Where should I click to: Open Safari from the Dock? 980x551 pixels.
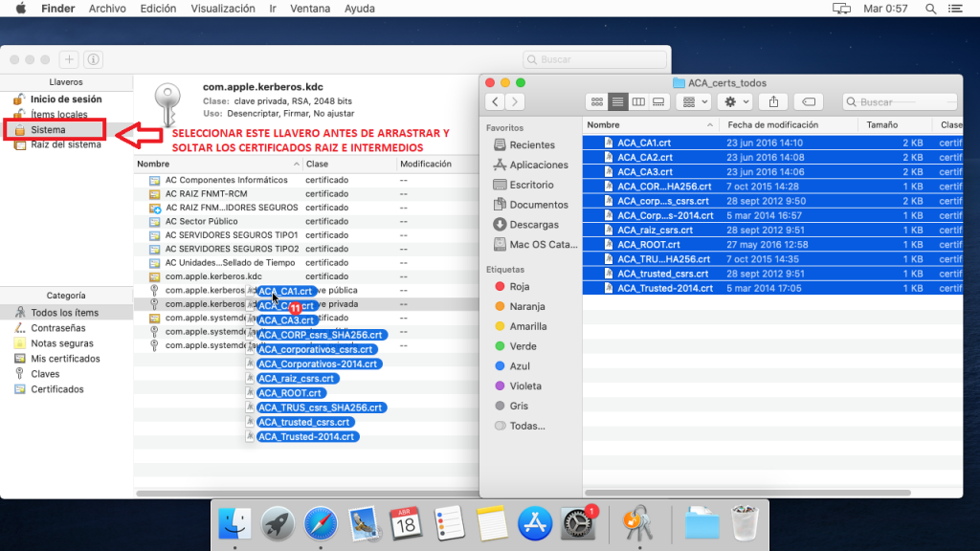[321, 523]
